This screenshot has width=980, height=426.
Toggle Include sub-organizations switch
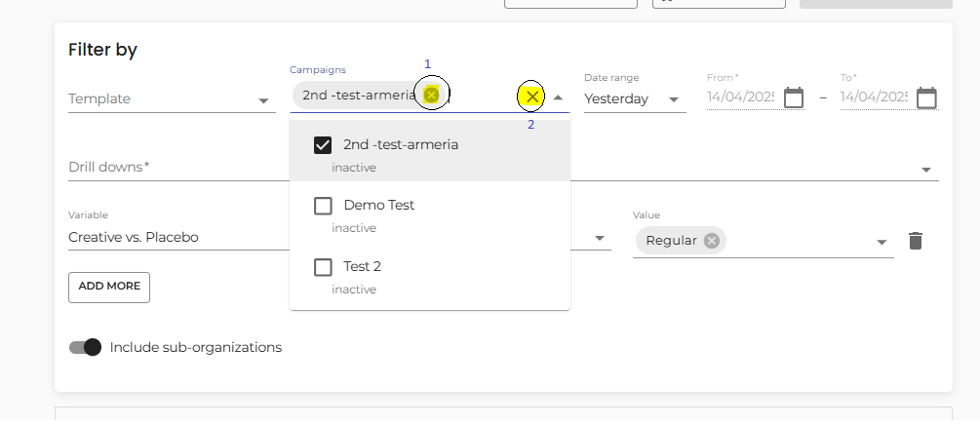(x=86, y=347)
